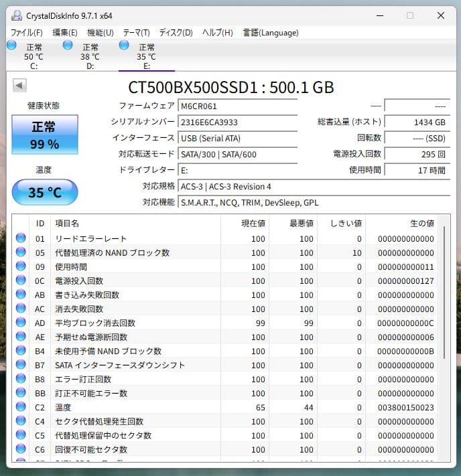Click the status orb for attribute C6
The image size is (461, 476).
click(21, 449)
